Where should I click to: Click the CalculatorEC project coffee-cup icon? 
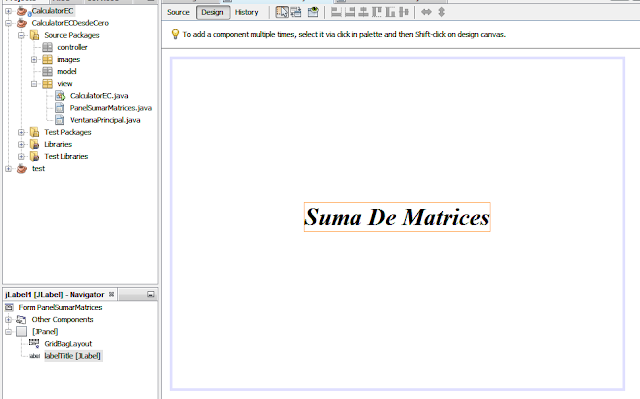[x=22, y=11]
